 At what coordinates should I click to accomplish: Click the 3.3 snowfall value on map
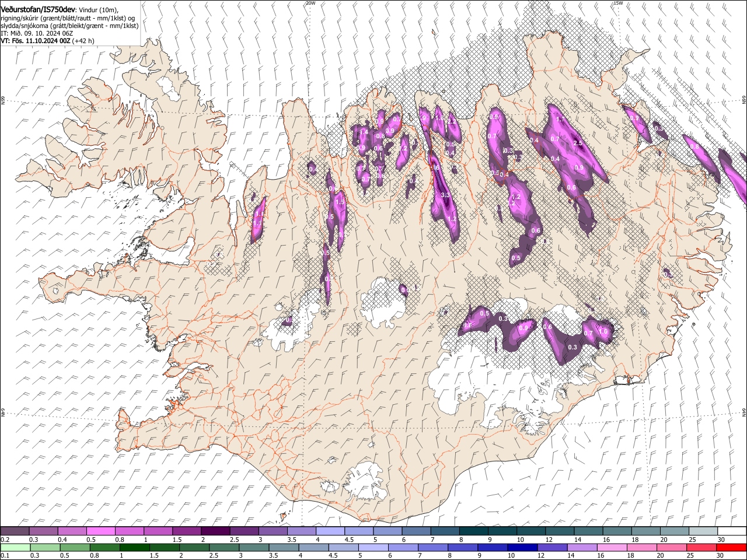pyautogui.click(x=445, y=195)
